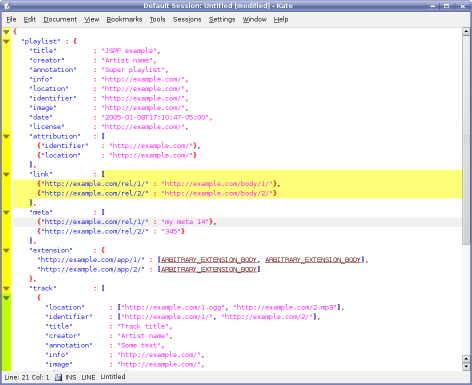Click the scrollbar up arrow button

point(466,32)
